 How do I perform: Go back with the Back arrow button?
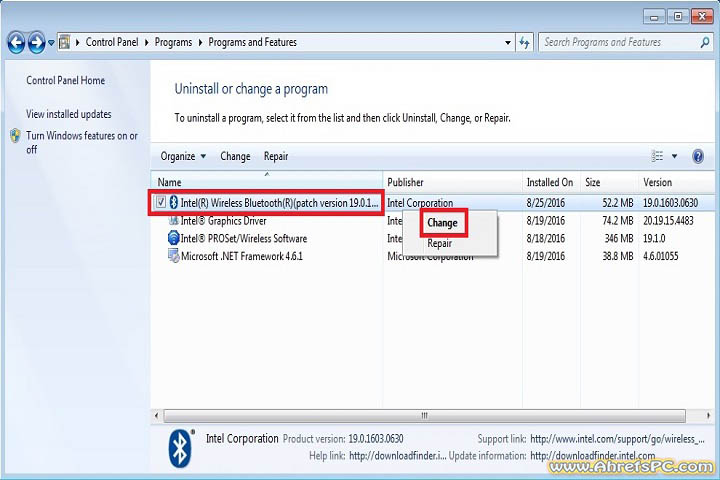tap(16, 43)
